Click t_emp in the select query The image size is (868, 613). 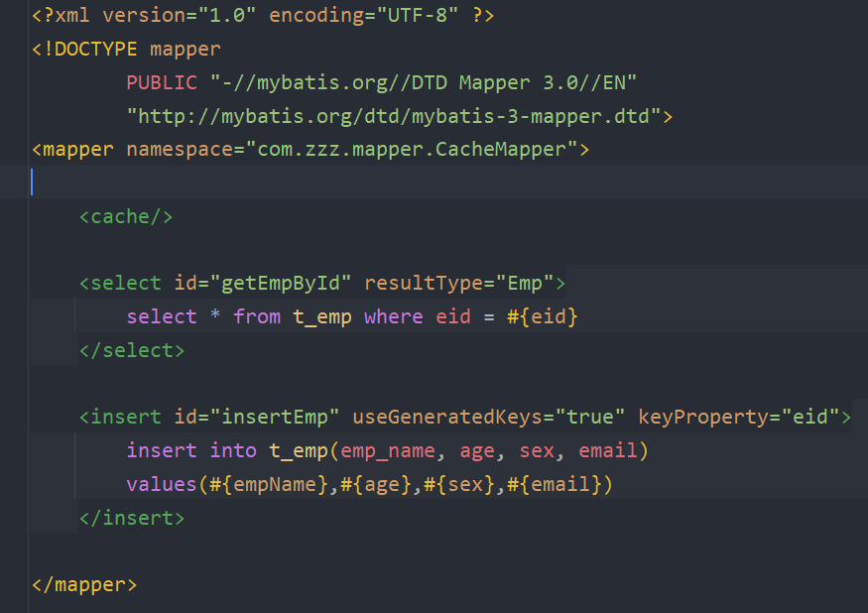pyautogui.click(x=322, y=316)
